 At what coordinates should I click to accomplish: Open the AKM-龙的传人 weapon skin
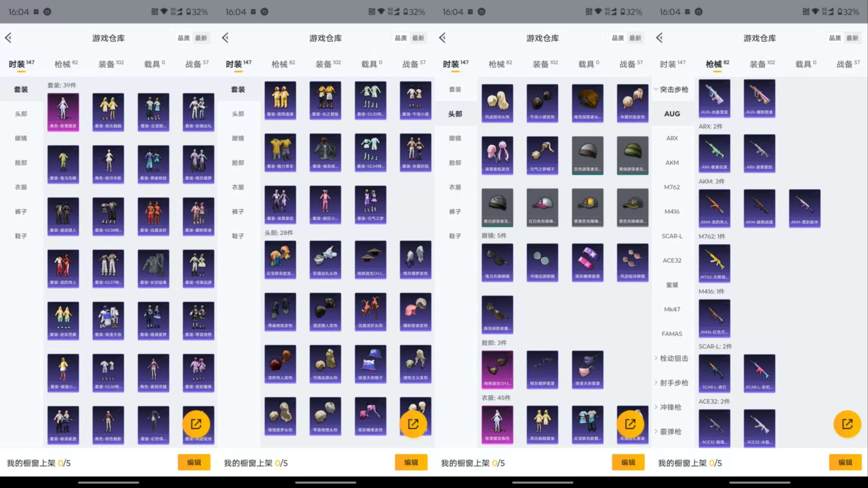point(714,208)
